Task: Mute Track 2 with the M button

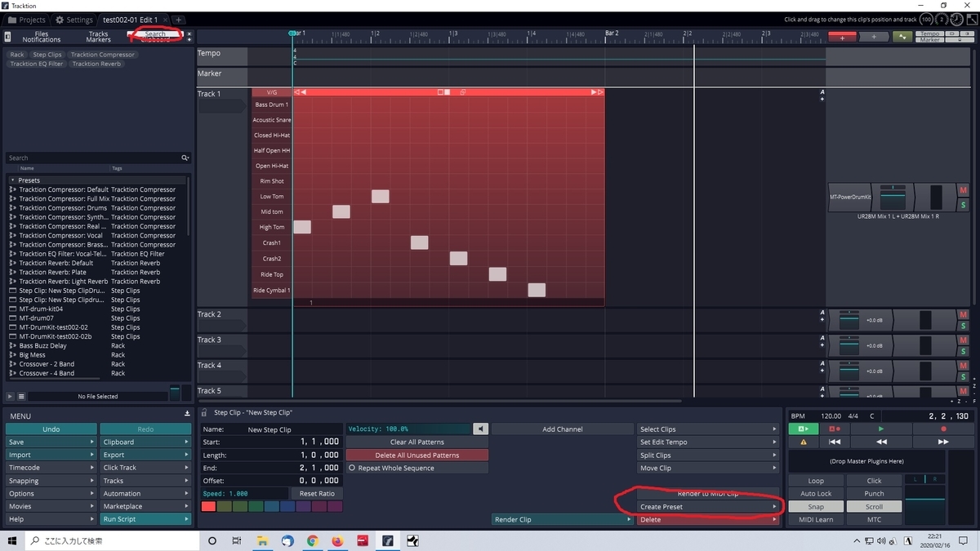Action: [x=964, y=314]
